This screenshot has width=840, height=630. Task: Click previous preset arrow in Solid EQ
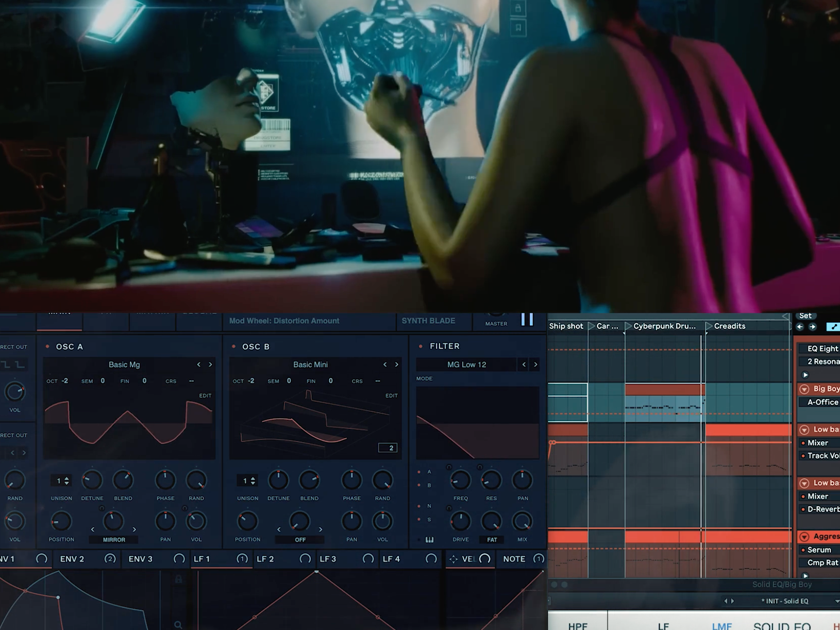point(726,601)
